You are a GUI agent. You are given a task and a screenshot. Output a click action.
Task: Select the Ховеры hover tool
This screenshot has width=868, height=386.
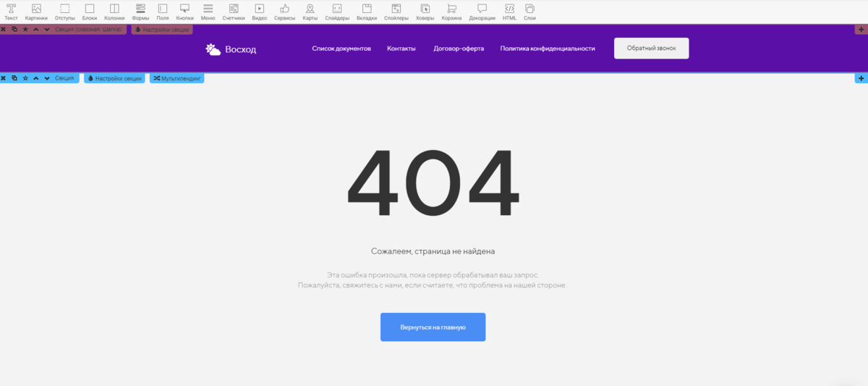point(425,12)
